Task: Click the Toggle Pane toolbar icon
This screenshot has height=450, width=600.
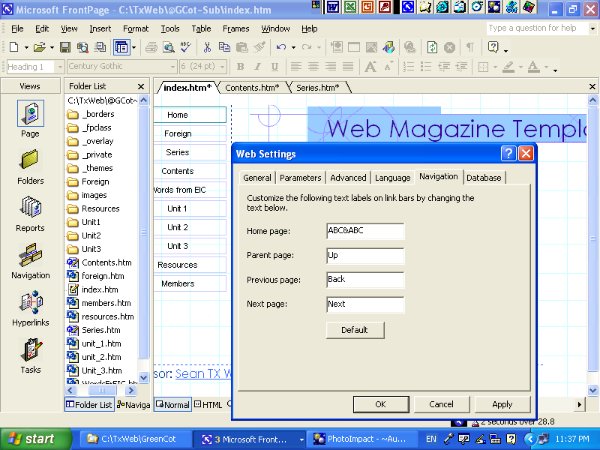Action: tap(122, 47)
